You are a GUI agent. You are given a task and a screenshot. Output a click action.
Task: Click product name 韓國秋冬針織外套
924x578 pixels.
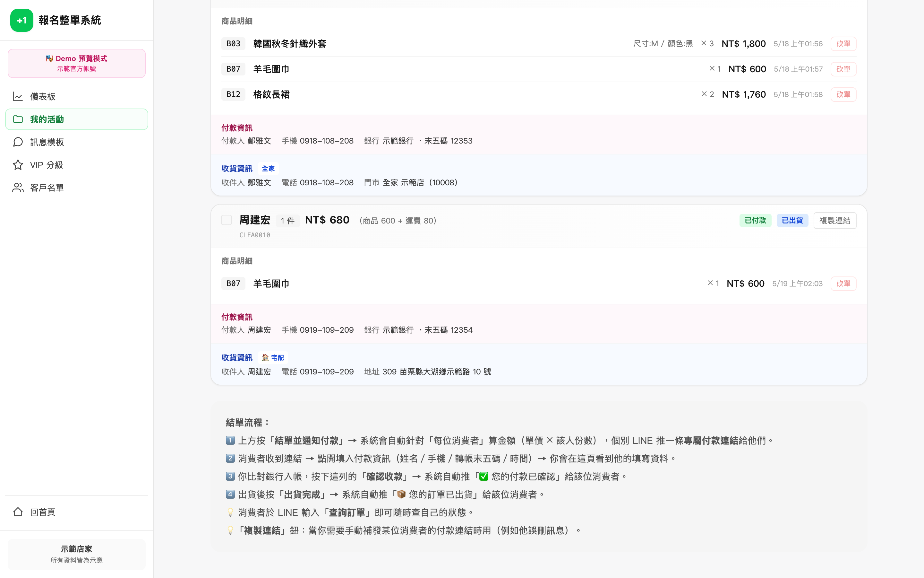pyautogui.click(x=290, y=44)
